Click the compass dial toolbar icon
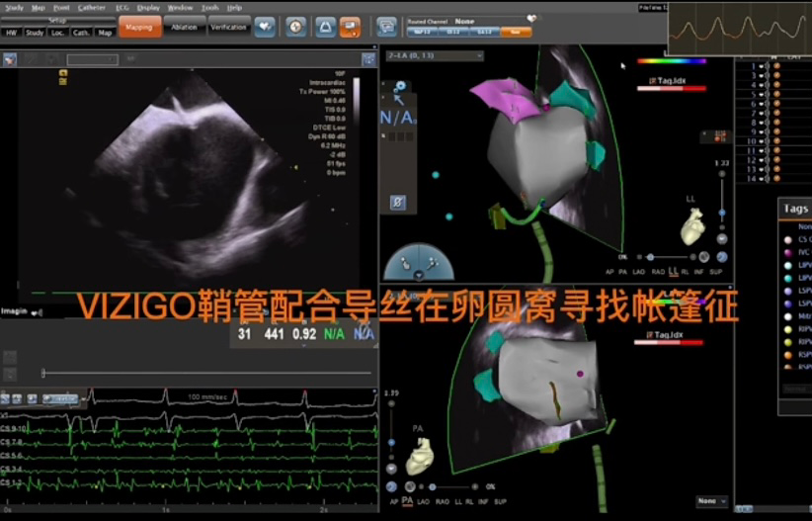Screen dimensions: 812x521 coord(295,27)
